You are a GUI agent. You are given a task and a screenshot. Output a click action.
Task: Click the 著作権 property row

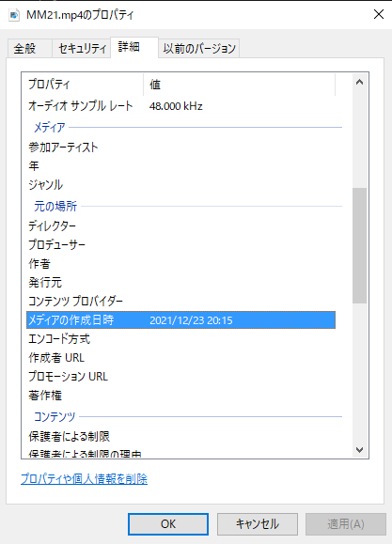coord(180,396)
